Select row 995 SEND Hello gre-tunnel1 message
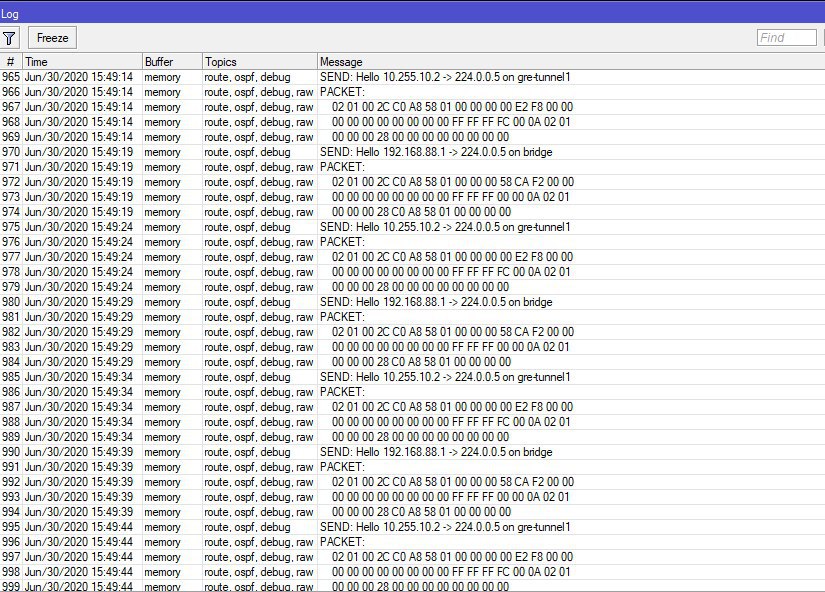825x592 pixels. tap(445, 527)
